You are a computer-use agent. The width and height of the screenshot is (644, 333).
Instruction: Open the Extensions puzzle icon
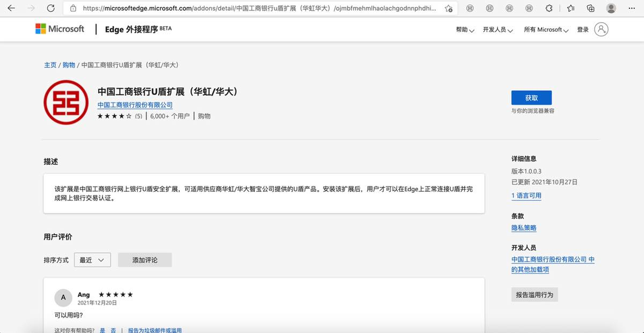coord(549,8)
